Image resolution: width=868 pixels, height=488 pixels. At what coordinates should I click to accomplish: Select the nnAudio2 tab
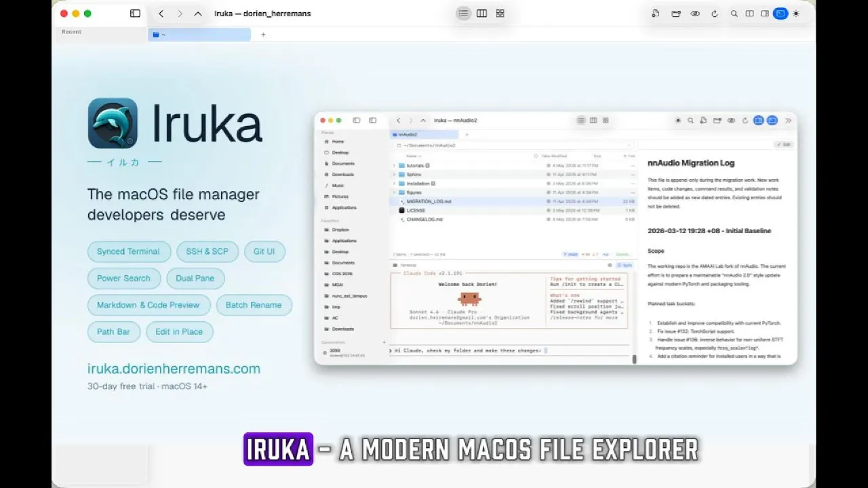coord(425,135)
